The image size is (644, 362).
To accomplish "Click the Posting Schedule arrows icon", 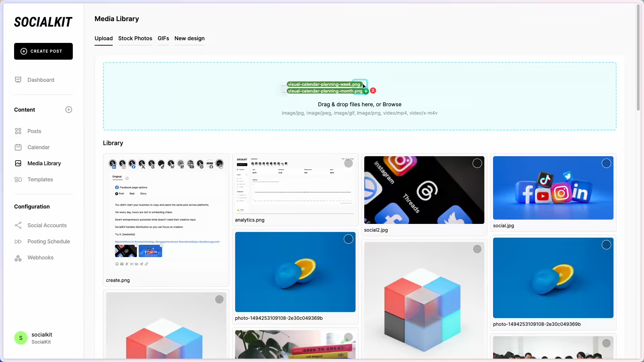I will click(18, 241).
